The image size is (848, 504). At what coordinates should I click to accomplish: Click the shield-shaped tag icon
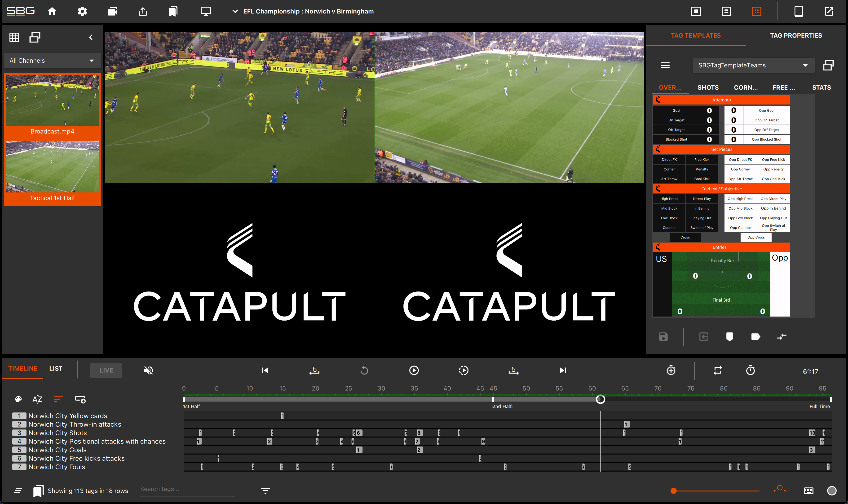729,337
